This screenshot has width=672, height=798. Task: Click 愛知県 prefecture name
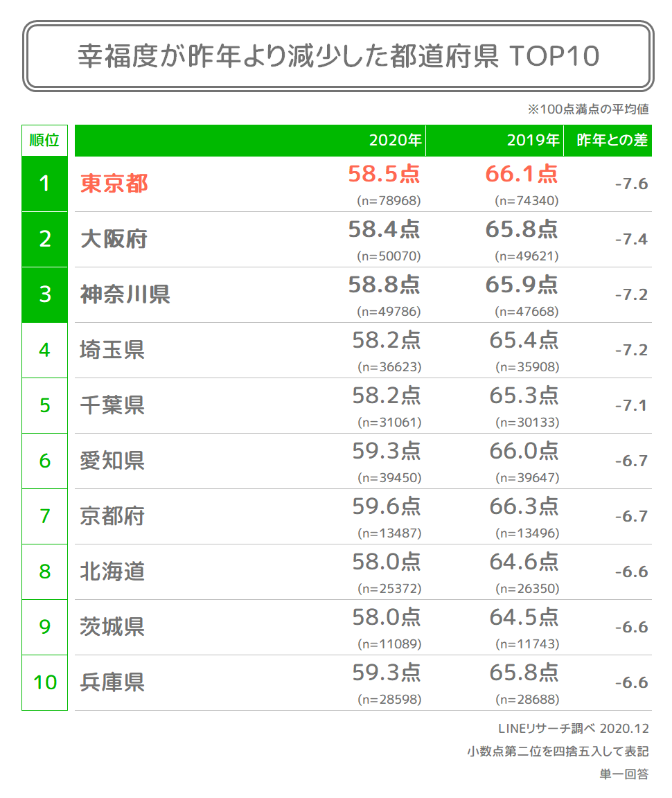[112, 461]
